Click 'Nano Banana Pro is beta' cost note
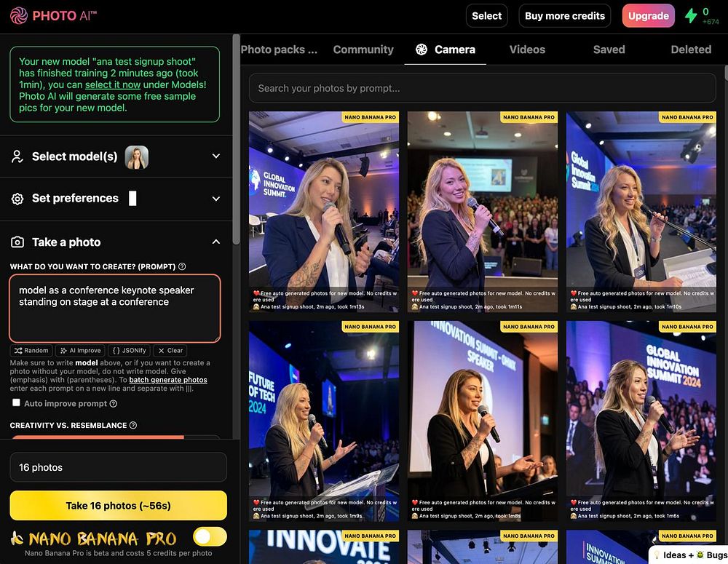Screen dimensions: 728x564 pos(119,553)
